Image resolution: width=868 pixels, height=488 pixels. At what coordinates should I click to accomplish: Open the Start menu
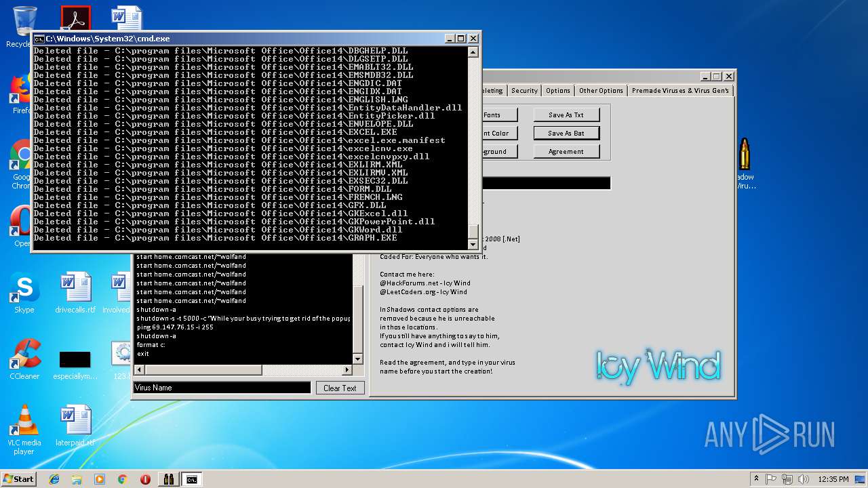point(18,479)
